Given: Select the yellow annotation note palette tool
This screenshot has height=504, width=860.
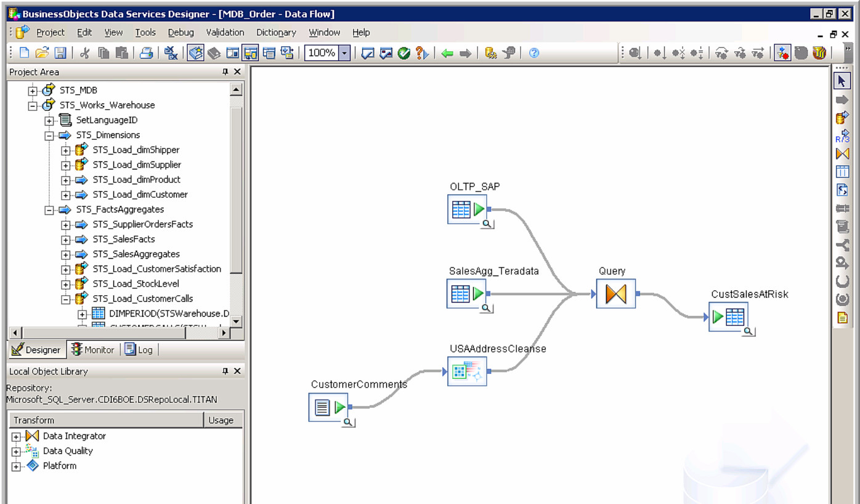Looking at the screenshot, I should click(x=842, y=318).
